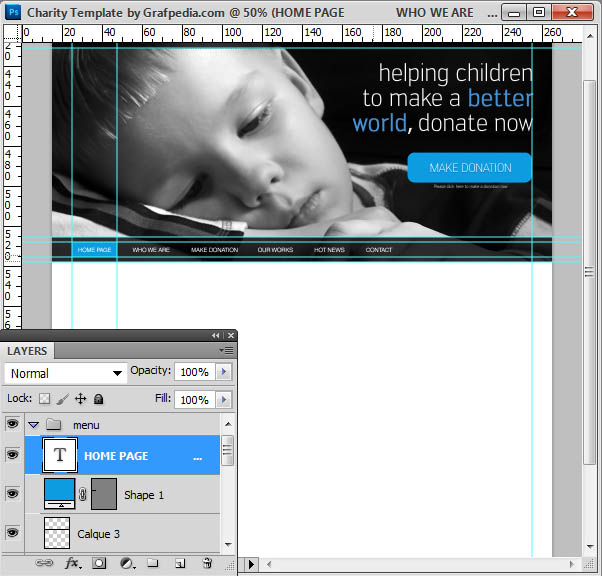Hide the HOME PAGE text layer
The height and width of the screenshot is (576, 602).
12,455
